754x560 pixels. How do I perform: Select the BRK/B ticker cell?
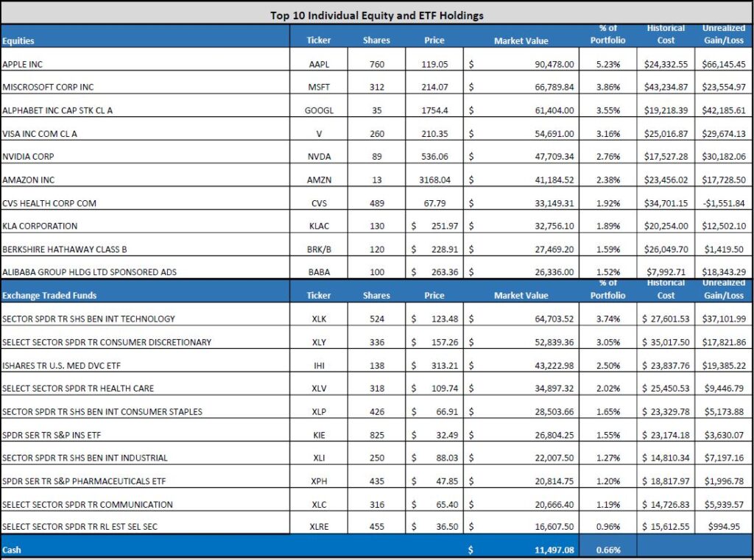click(x=319, y=244)
